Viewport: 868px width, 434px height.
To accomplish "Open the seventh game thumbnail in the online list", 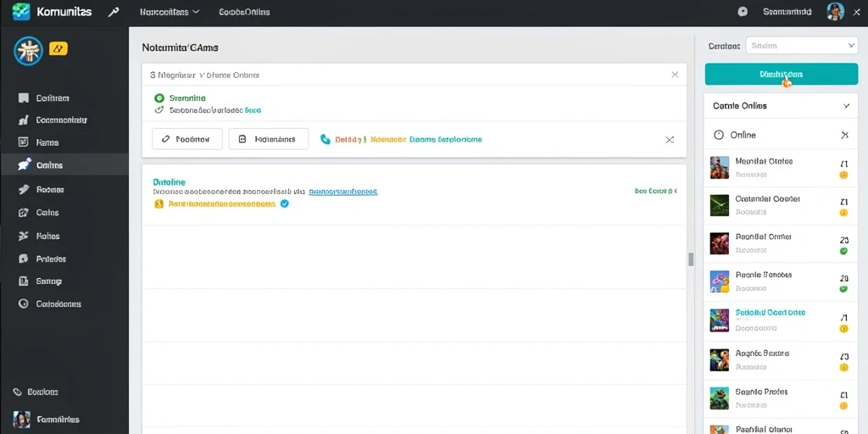I will point(720,398).
